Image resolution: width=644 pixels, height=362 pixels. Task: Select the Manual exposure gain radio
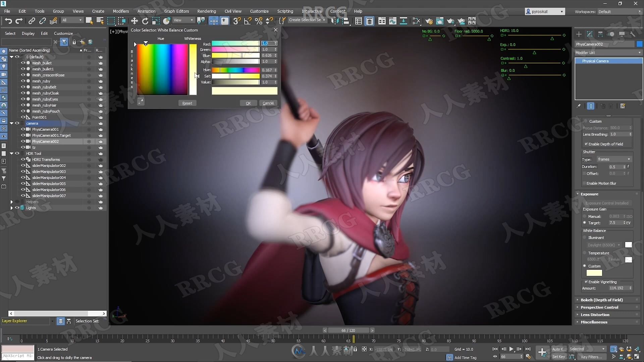[x=585, y=217]
